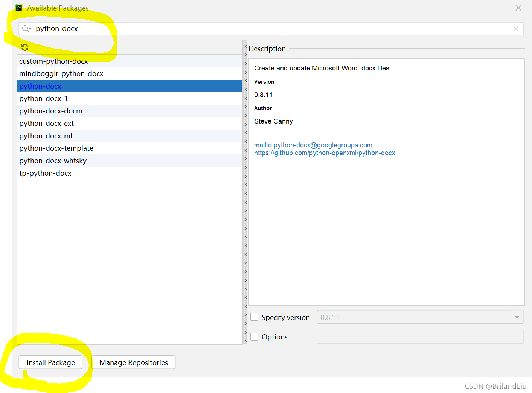Image resolution: width=532 pixels, height=393 pixels.
Task: Click the Steve Canny author text
Action: pyautogui.click(x=273, y=121)
